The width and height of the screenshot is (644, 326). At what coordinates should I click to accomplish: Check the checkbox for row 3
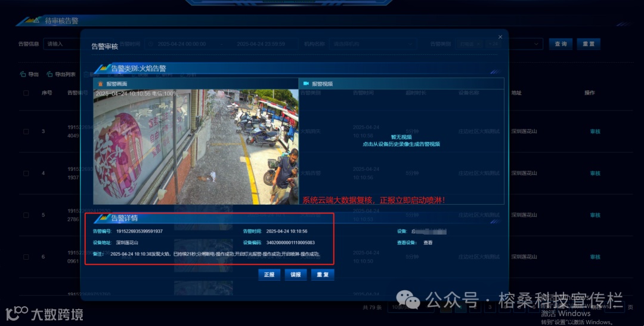(26, 131)
